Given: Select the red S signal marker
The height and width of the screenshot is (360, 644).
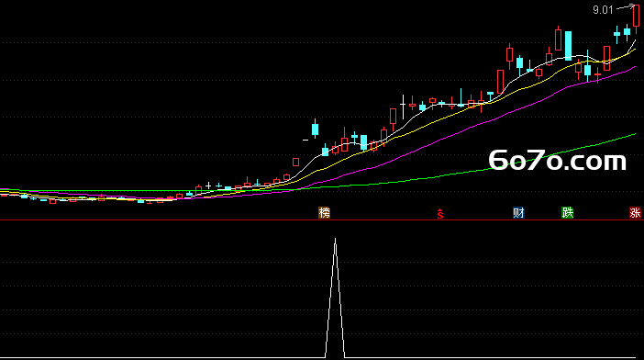Looking at the screenshot, I should coord(439,214).
